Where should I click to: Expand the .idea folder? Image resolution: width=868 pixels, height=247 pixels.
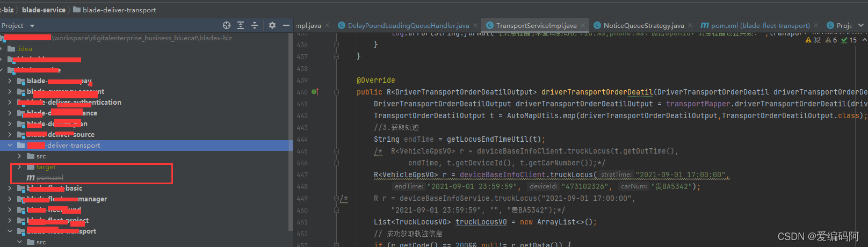(x=2, y=48)
